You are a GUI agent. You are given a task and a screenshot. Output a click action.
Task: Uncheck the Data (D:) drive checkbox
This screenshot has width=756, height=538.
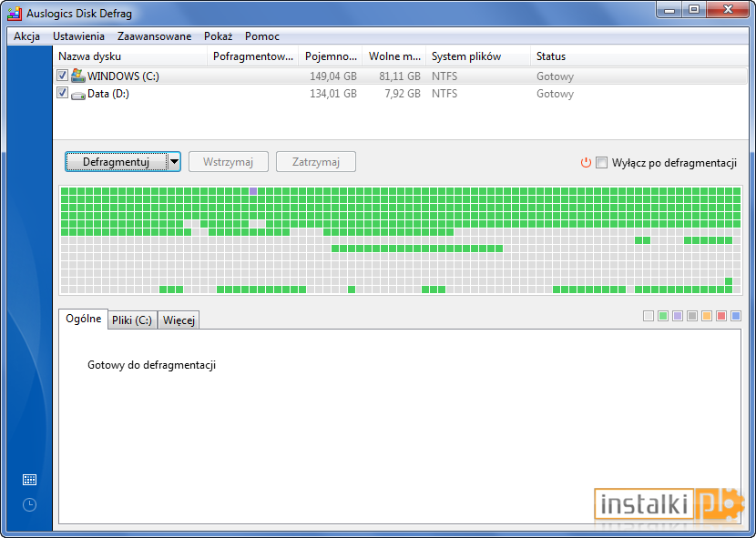coord(62,93)
